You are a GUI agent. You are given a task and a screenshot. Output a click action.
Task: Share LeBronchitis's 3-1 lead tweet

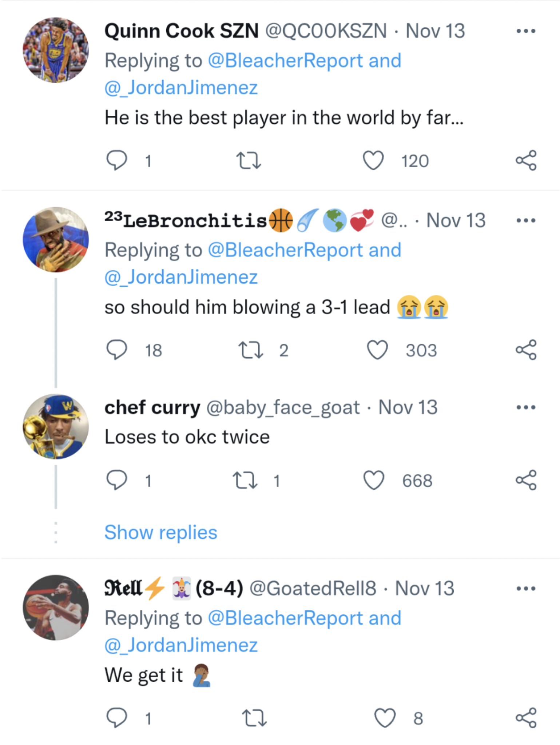tap(526, 350)
